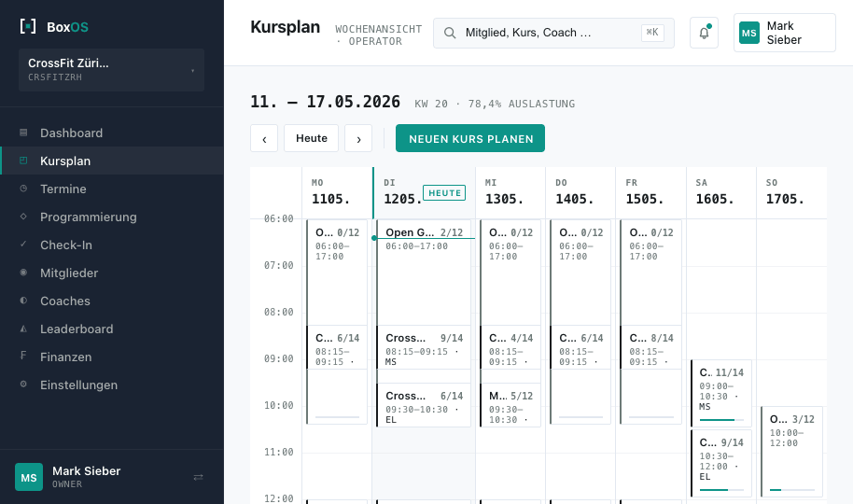Image resolution: width=853 pixels, height=504 pixels.
Task: Go to Dashboard menu item
Action: pyautogui.click(x=111, y=133)
